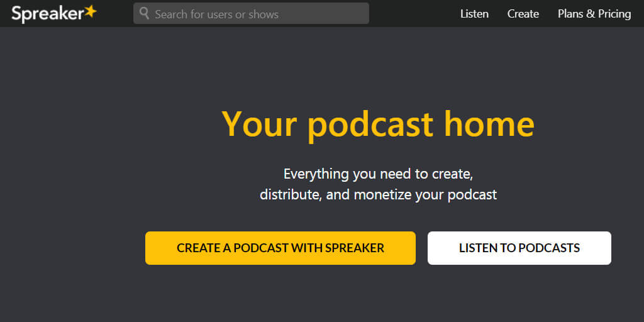Focus the users or shows search field
This screenshot has width=644, height=322.
coord(251,14)
